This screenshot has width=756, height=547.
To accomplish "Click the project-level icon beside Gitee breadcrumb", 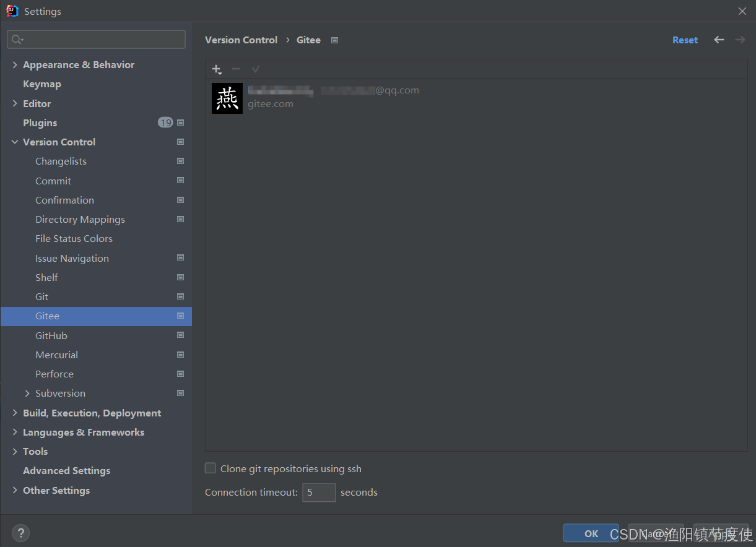I will (x=334, y=40).
